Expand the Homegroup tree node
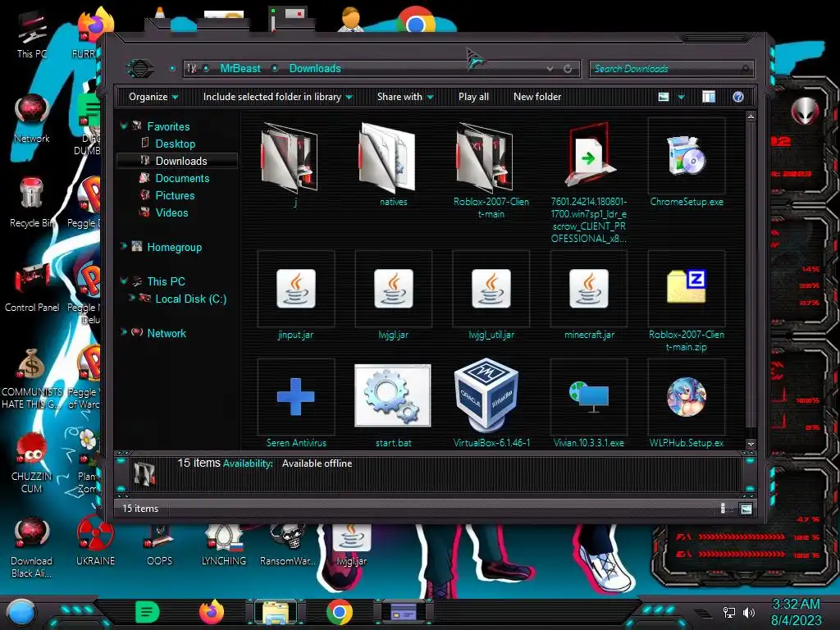The height and width of the screenshot is (630, 840). click(124, 246)
